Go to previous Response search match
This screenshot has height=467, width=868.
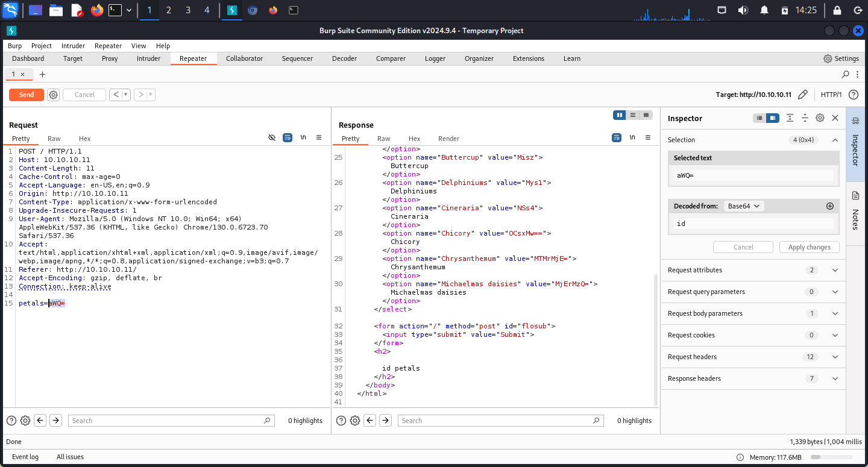point(370,421)
